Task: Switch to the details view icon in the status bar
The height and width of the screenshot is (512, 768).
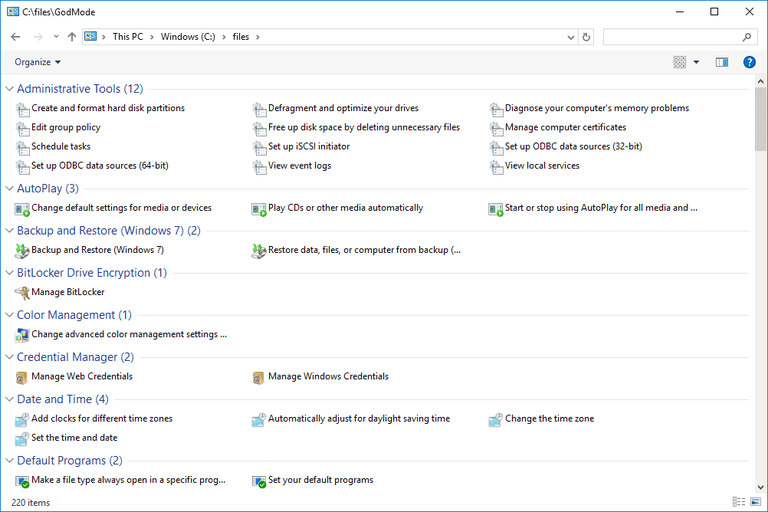Action: pyautogui.click(x=738, y=502)
